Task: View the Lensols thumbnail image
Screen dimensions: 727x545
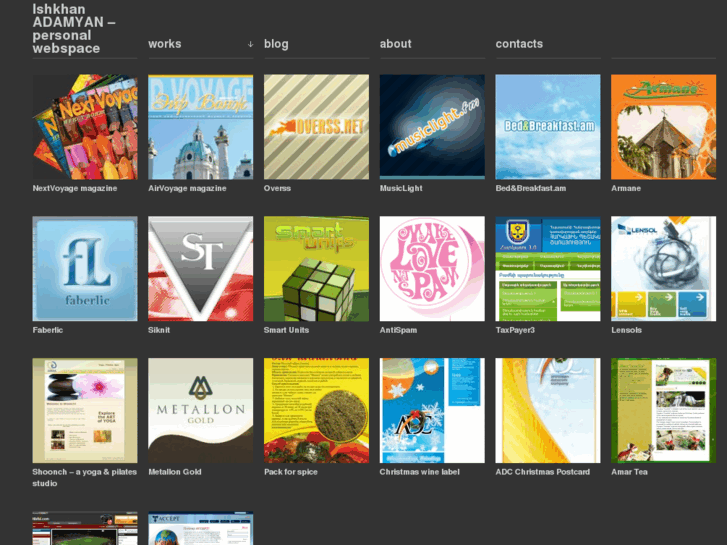Action: (663, 269)
